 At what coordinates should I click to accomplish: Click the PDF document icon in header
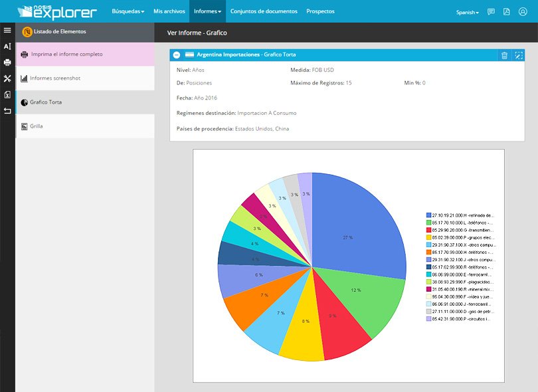506,12
